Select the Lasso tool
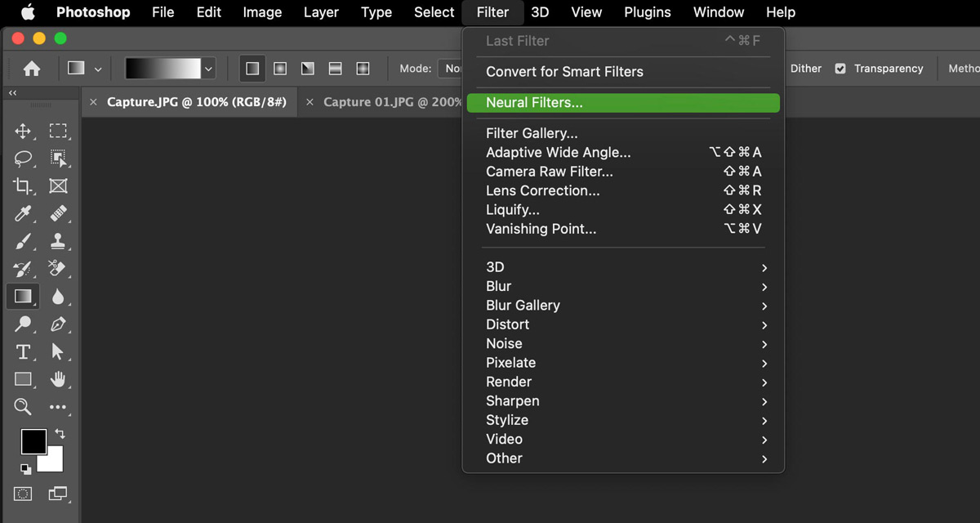The image size is (980, 523). pos(23,159)
